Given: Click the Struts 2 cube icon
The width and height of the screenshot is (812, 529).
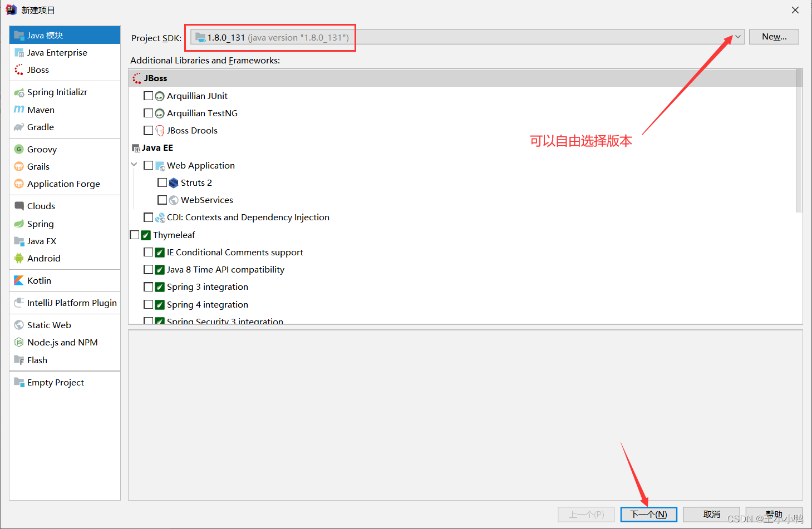Looking at the screenshot, I should tap(174, 183).
